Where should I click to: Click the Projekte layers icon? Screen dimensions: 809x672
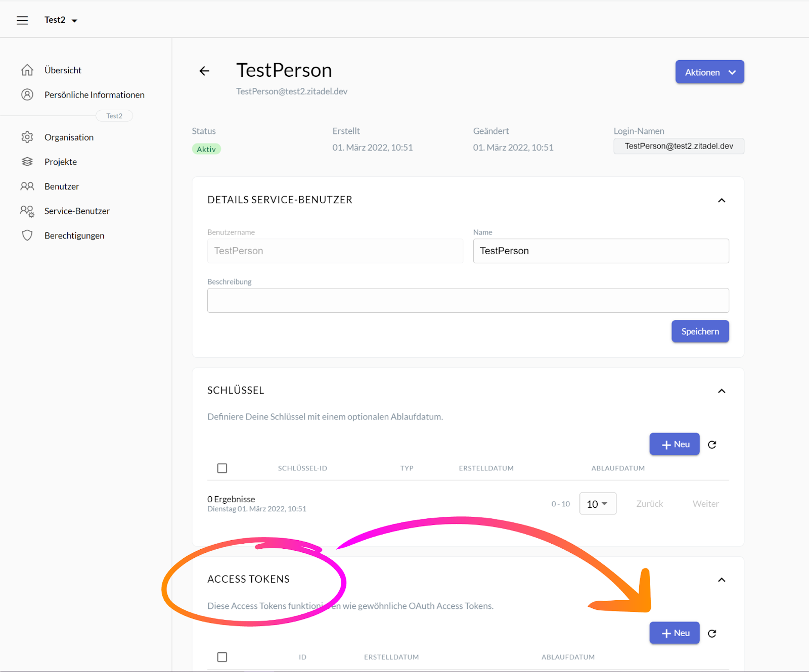[27, 162]
